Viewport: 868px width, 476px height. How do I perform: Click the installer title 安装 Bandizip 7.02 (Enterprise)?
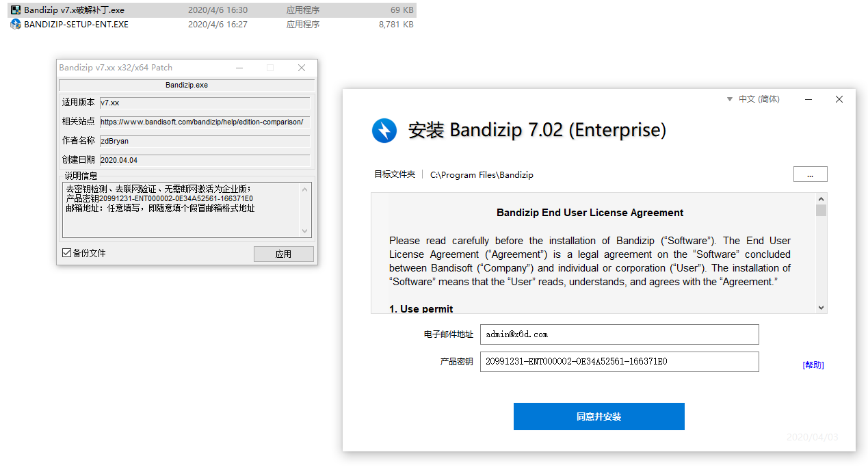pyautogui.click(x=537, y=130)
